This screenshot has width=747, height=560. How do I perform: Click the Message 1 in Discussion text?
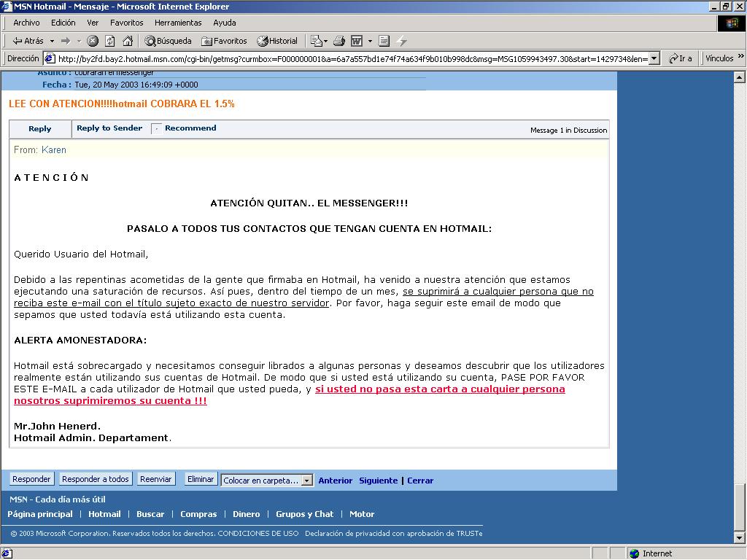pos(569,130)
